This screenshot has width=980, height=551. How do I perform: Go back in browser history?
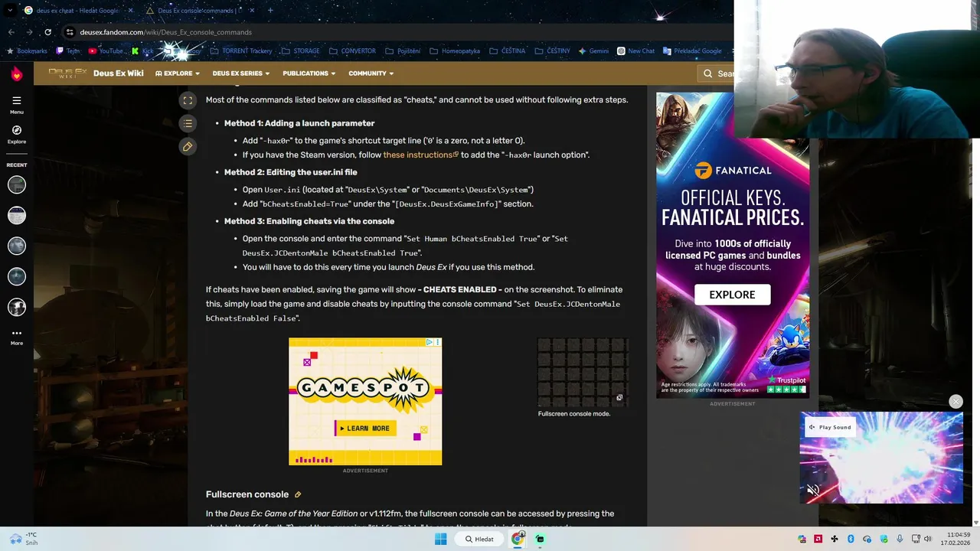[x=11, y=32]
